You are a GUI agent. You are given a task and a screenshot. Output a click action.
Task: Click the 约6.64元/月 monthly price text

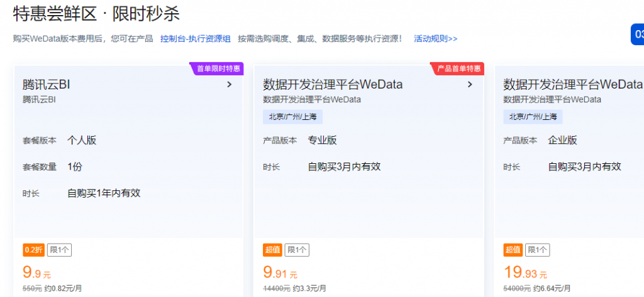tap(552, 288)
